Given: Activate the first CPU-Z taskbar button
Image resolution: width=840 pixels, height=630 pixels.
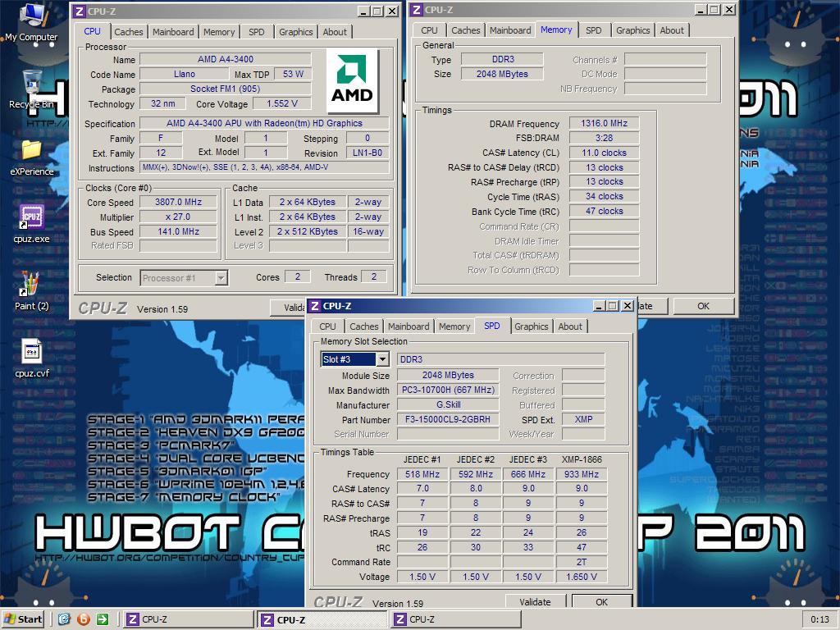Looking at the screenshot, I should pos(188,619).
